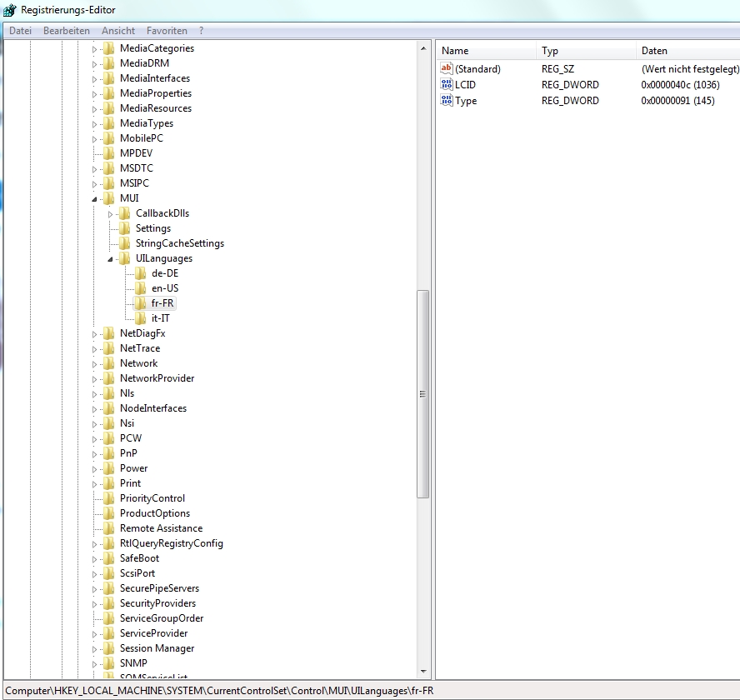The height and width of the screenshot is (700, 740).
Task: Click the tree scrollbar down arrow
Action: pos(422,671)
